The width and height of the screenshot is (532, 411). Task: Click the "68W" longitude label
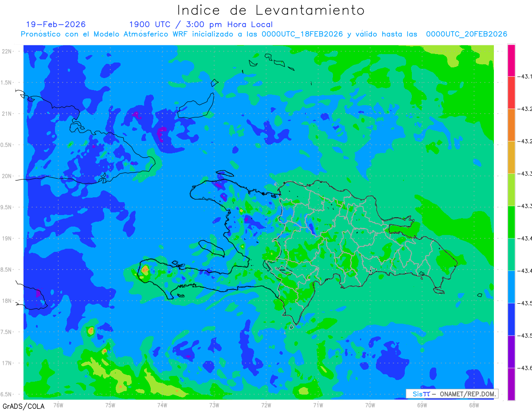coord(474,405)
